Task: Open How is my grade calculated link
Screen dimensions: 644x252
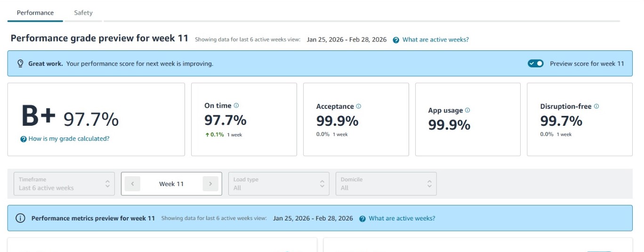Action: point(69,139)
